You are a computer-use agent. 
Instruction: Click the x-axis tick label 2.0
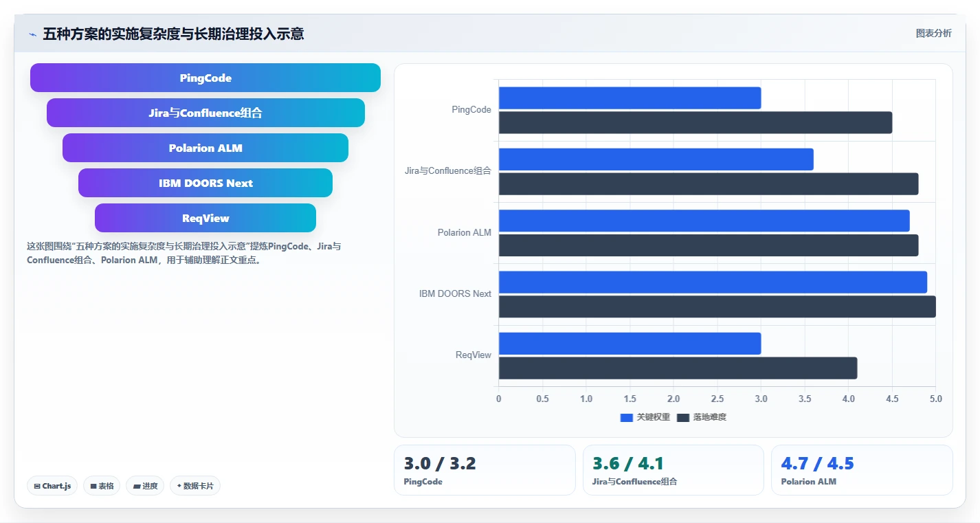[673, 399]
